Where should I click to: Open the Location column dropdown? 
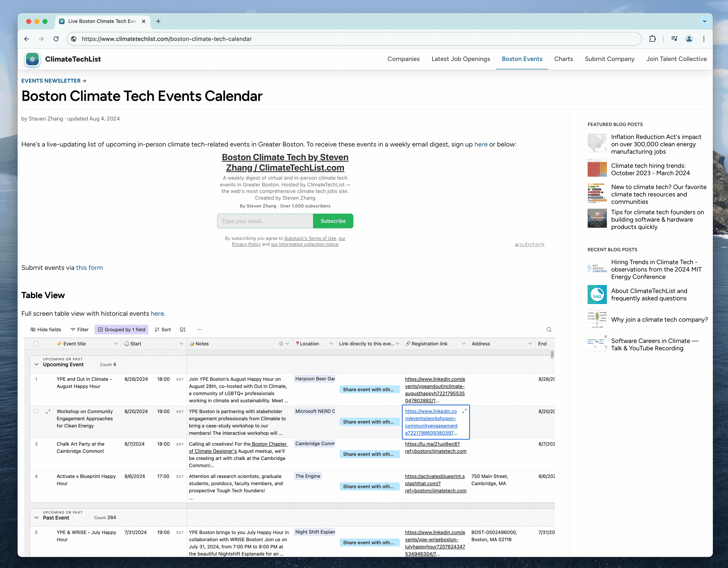[x=331, y=344]
